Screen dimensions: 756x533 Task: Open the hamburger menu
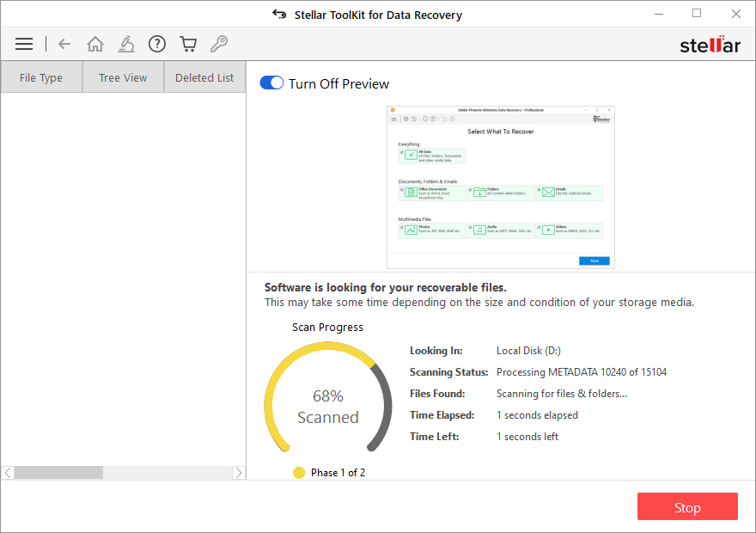[x=24, y=44]
